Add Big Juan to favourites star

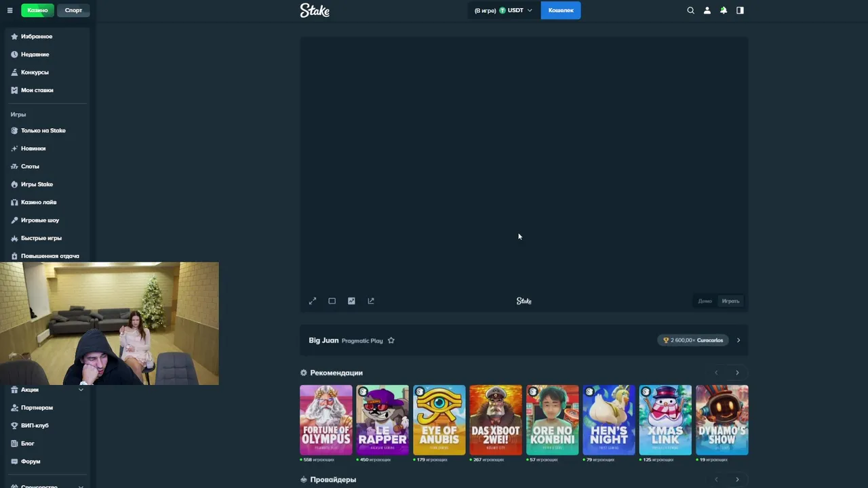coord(391,340)
